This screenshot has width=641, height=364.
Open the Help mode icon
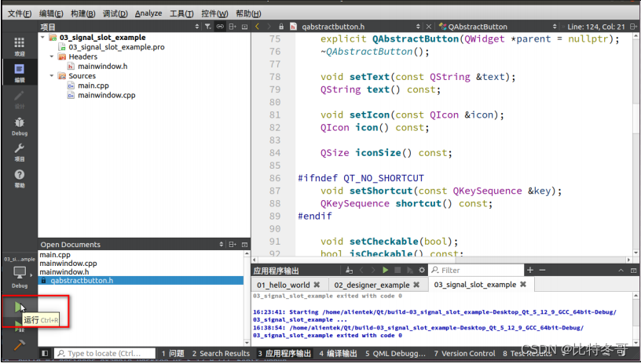[19, 177]
